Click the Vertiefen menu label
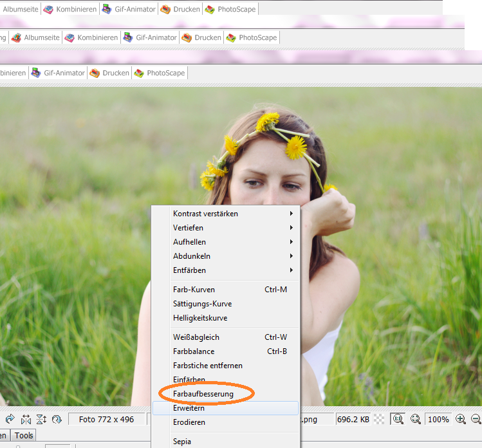 pos(188,227)
